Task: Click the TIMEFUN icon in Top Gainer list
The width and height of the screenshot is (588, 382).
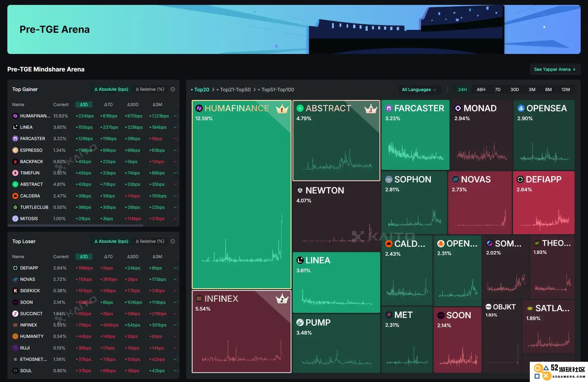Action: coord(15,173)
